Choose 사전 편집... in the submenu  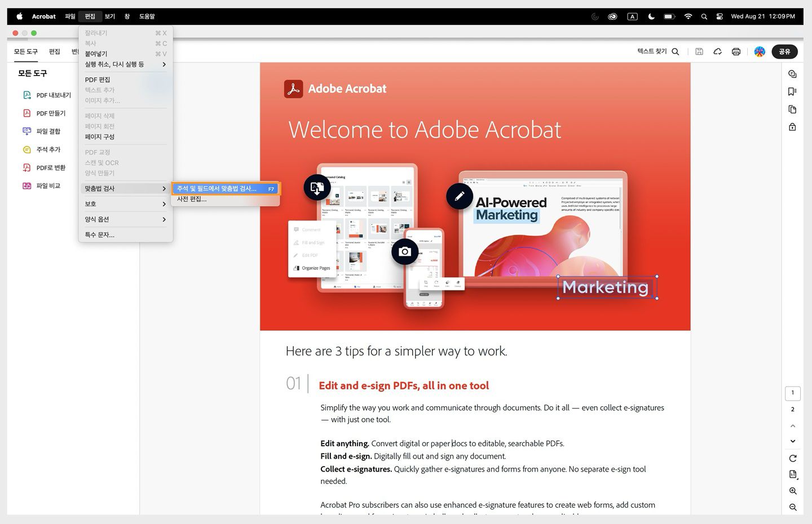(226, 199)
